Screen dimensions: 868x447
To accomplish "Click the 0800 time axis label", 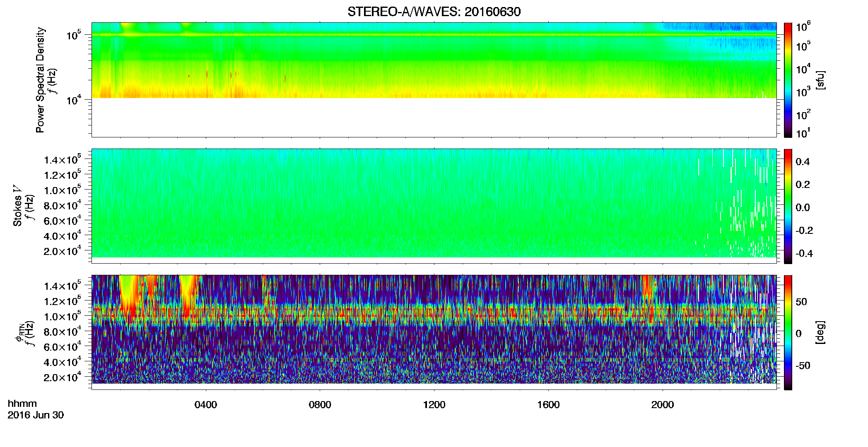I will pos(320,405).
